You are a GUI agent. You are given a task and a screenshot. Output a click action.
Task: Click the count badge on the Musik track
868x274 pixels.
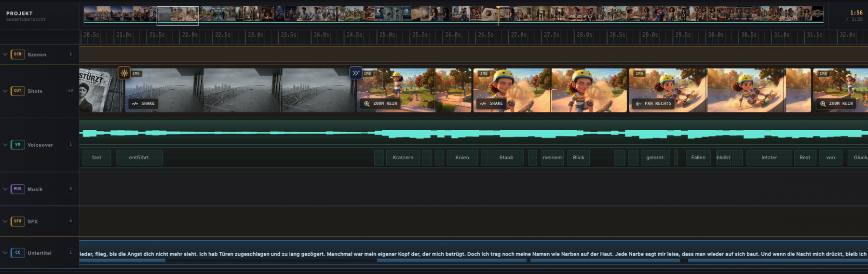[71, 189]
